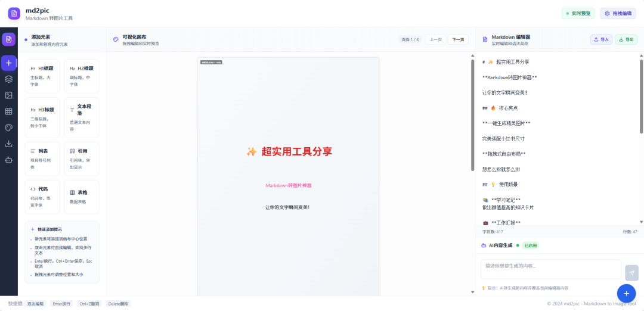Image resolution: width=644 pixels, height=311 pixels.
Task: Click the 字符数: 417 counter
Action: 493,232
